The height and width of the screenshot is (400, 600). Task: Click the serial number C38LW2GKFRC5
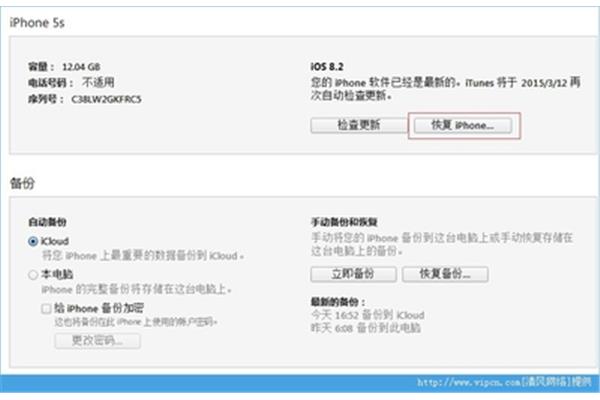[106, 100]
